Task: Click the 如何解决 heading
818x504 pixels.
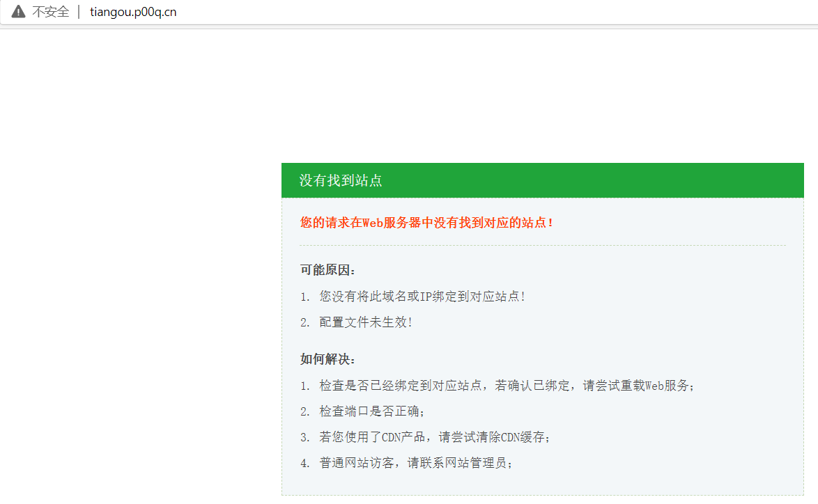Action: [x=328, y=359]
